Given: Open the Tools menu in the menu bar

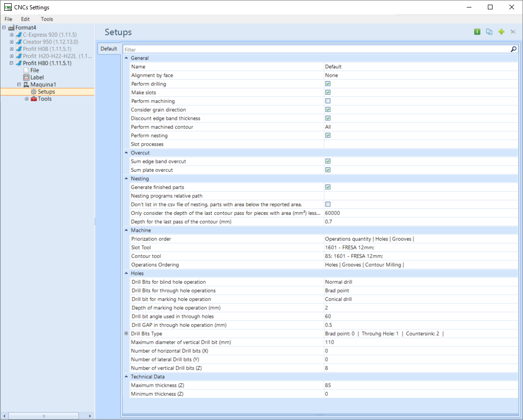Looking at the screenshot, I should (x=47, y=19).
